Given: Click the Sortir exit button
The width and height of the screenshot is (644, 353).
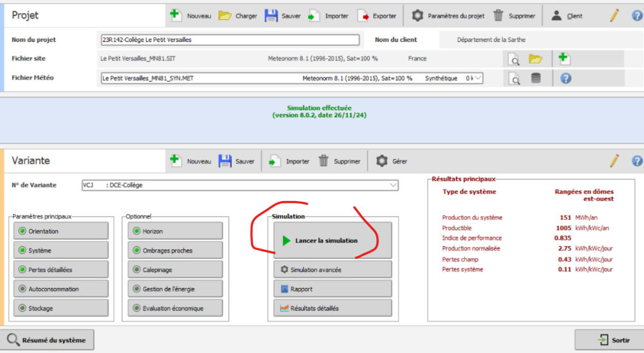Looking at the screenshot, I should pos(608,339).
